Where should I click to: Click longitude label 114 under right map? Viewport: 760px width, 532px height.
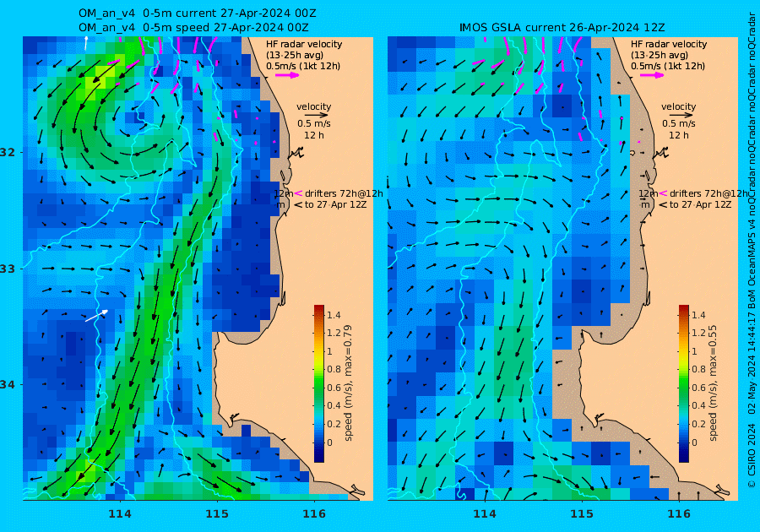[x=485, y=514]
